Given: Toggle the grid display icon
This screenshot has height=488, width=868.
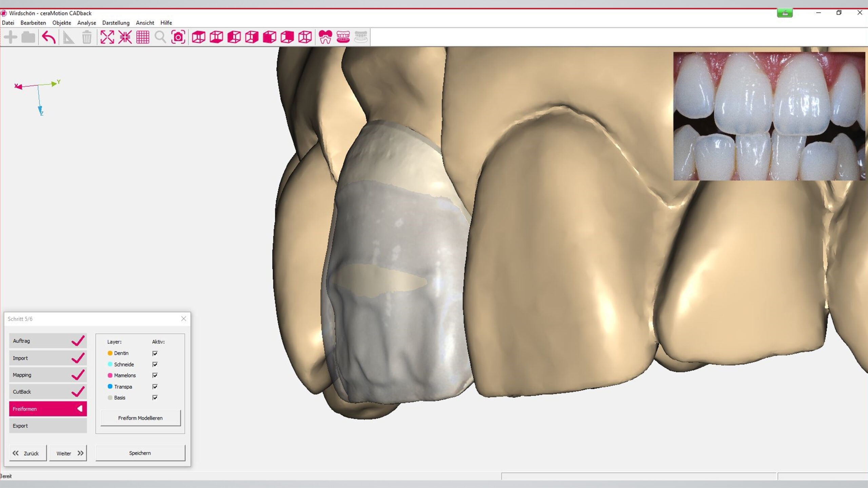Looking at the screenshot, I should 143,37.
